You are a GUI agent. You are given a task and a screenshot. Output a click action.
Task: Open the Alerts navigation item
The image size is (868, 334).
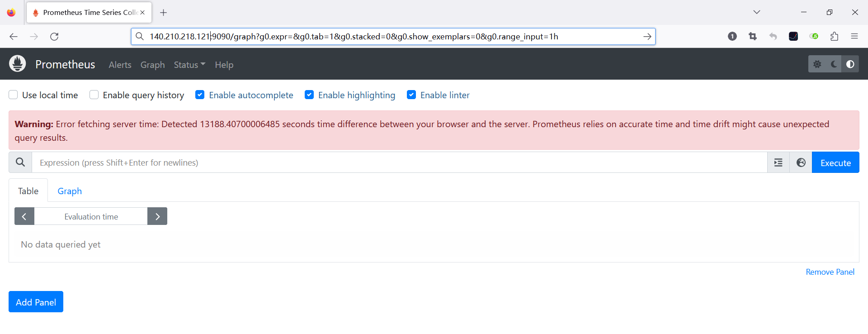click(x=120, y=65)
